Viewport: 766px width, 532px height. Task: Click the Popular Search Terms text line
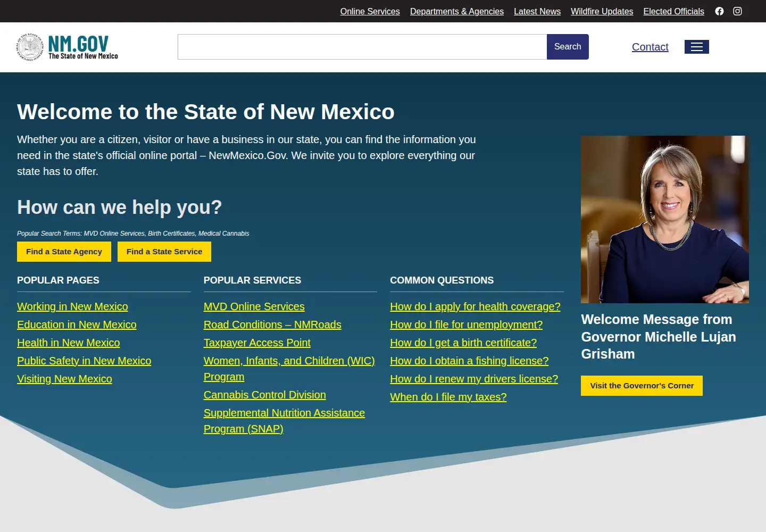(x=133, y=234)
